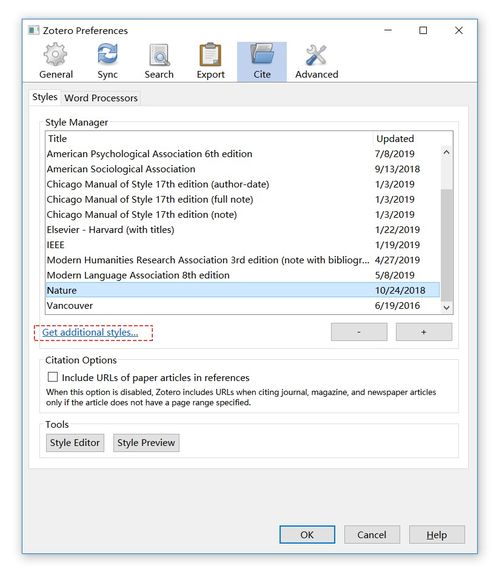Select Modern Language Association 8th edition
Viewport: 499px width, 577px height.
[243, 275]
